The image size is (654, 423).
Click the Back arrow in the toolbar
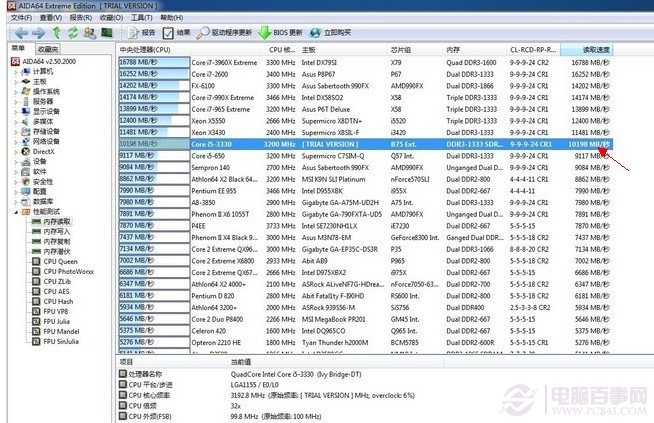(x=21, y=33)
